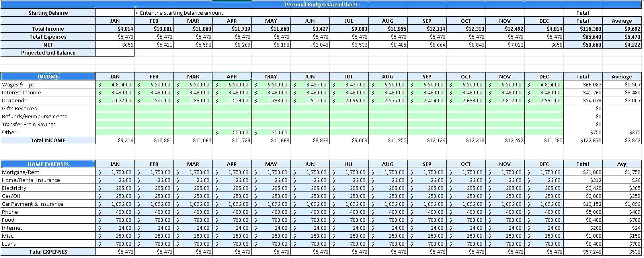The height and width of the screenshot is (258, 644).
Task: Select the Avg header in HOME EXPENSES section
Action: pos(621,164)
